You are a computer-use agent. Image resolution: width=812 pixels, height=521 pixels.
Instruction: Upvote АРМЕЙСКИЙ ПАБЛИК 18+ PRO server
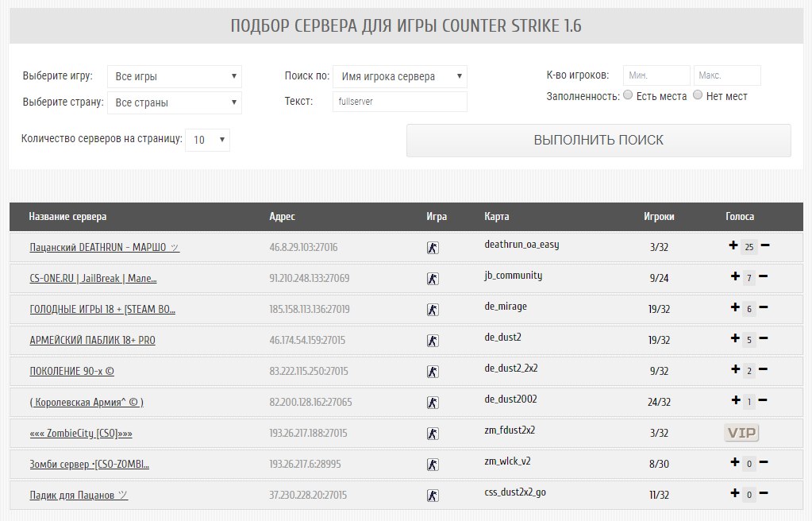[735, 338]
